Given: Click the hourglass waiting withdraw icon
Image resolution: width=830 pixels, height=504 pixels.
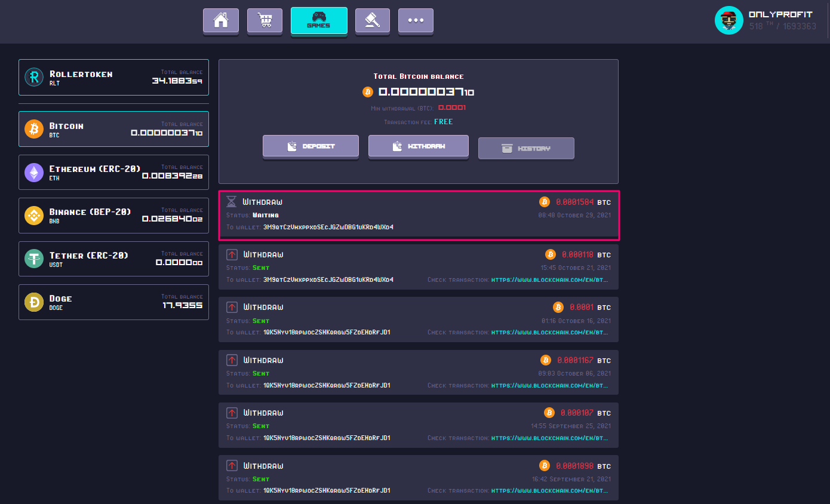Looking at the screenshot, I should point(232,202).
